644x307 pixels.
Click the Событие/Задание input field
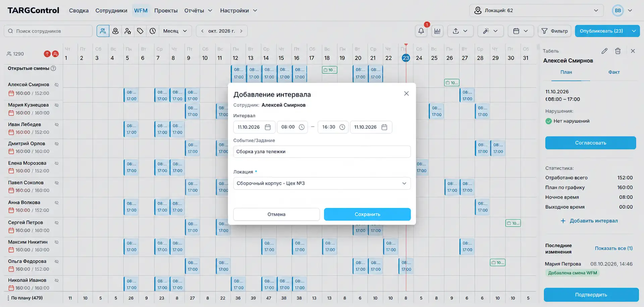[322, 151]
